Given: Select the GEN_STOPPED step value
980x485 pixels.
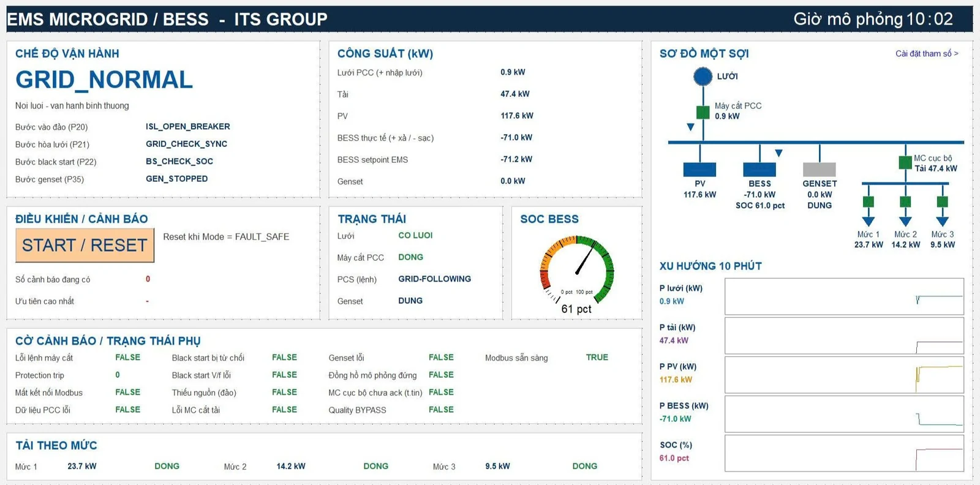Looking at the screenshot, I should [x=177, y=179].
